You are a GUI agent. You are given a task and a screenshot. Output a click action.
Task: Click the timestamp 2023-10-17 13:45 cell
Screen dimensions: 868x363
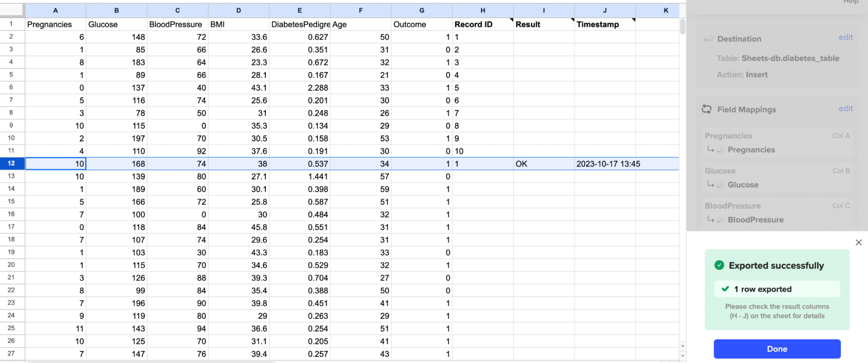point(604,164)
